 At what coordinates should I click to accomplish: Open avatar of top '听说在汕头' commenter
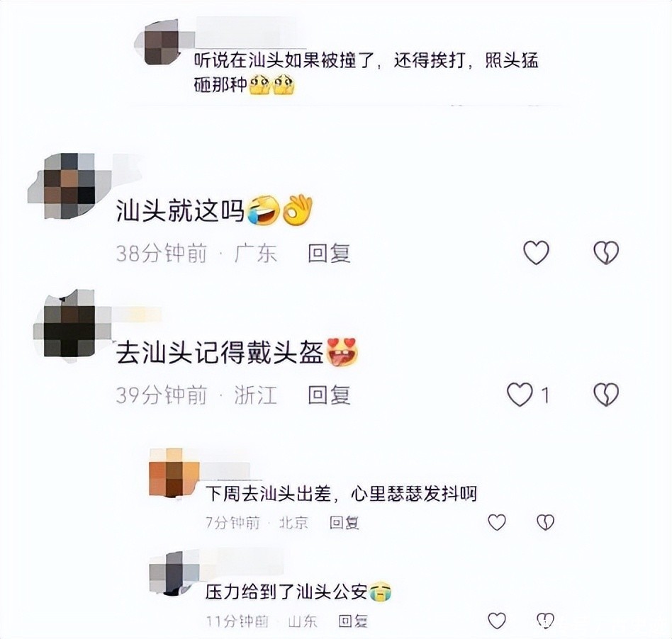point(162,42)
